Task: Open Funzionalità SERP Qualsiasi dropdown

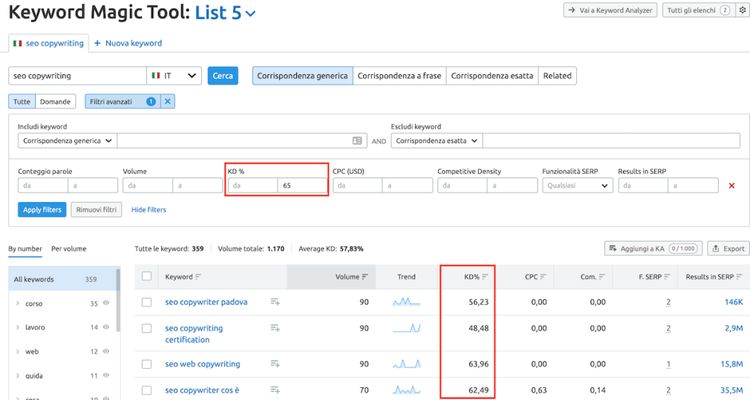Action: [577, 185]
